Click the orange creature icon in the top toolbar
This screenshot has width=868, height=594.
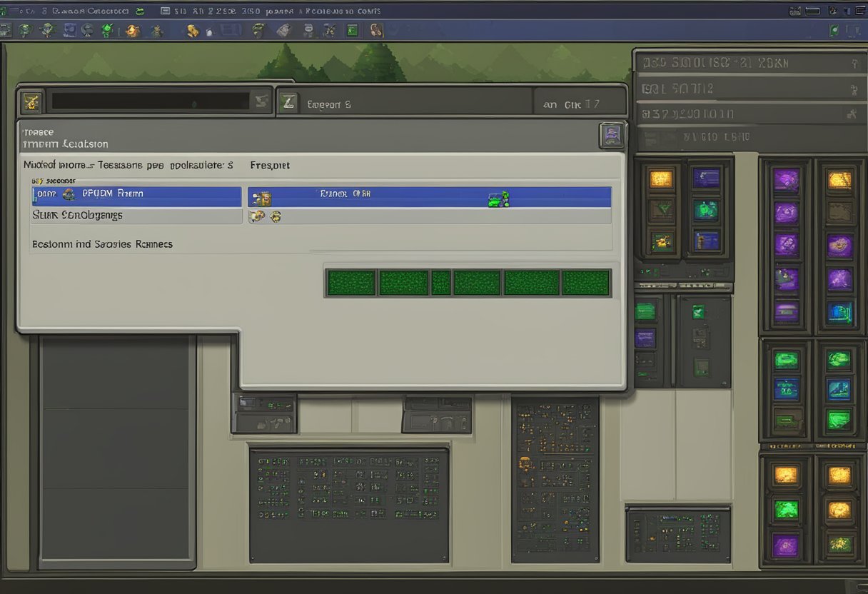coord(133,30)
